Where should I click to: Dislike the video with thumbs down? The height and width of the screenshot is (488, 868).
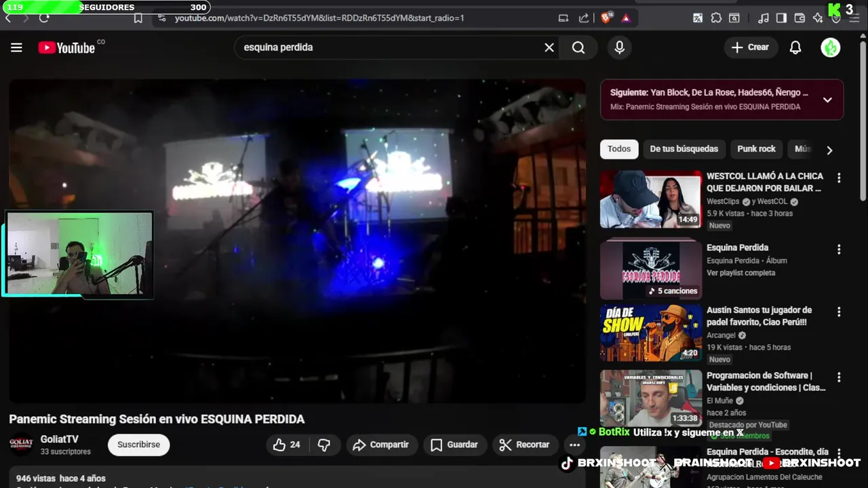click(x=324, y=445)
